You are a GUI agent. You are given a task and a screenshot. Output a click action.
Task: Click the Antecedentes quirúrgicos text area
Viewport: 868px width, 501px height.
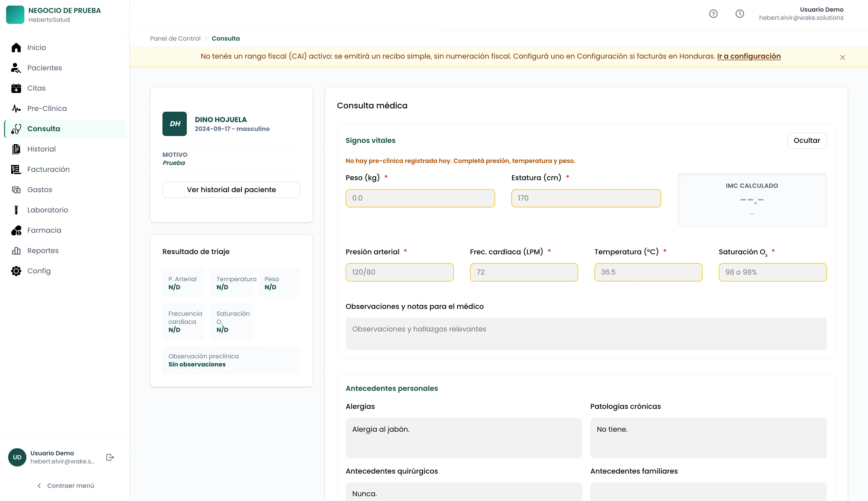point(463,492)
